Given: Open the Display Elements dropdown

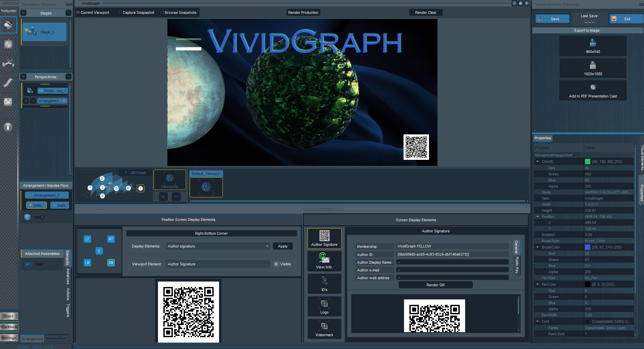Looking at the screenshot, I should [267, 246].
